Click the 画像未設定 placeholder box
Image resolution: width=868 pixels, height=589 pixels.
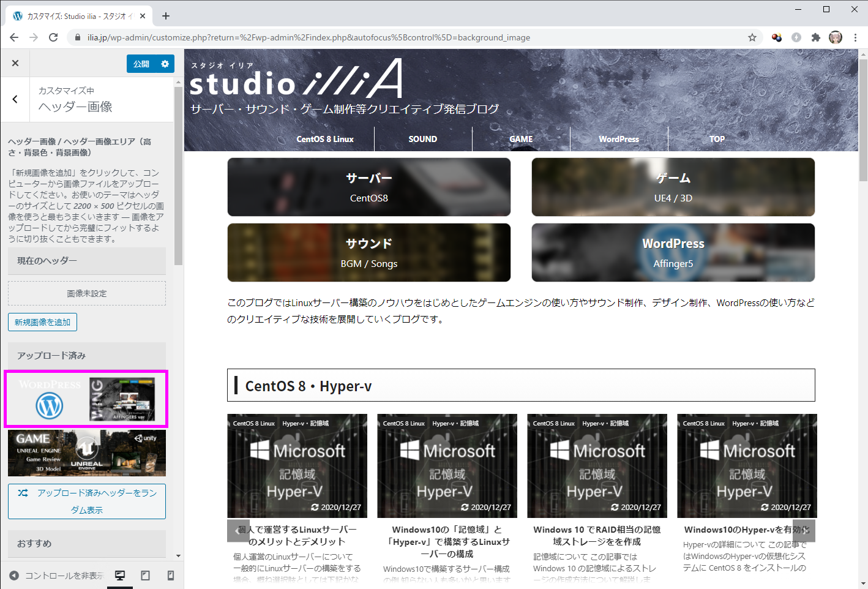click(87, 293)
